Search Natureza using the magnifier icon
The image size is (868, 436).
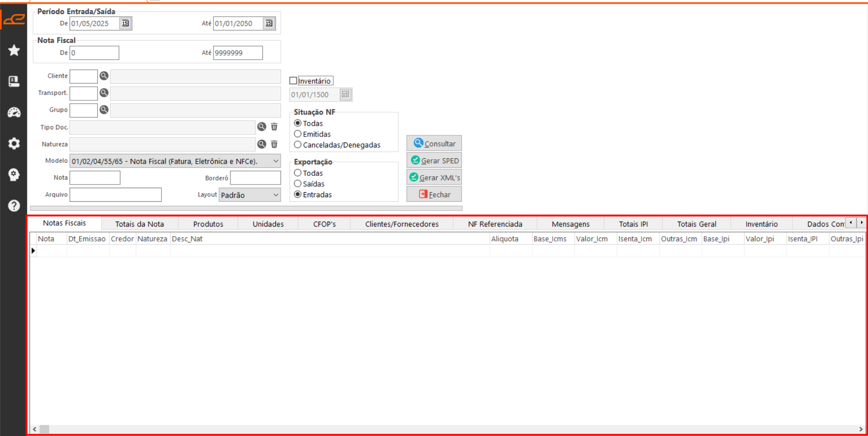(x=261, y=144)
